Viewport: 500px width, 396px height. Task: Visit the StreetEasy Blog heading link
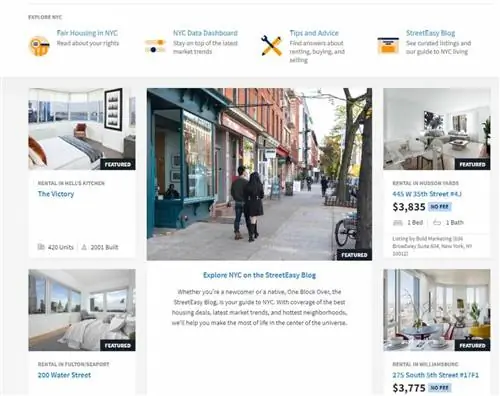pyautogui.click(x=430, y=33)
